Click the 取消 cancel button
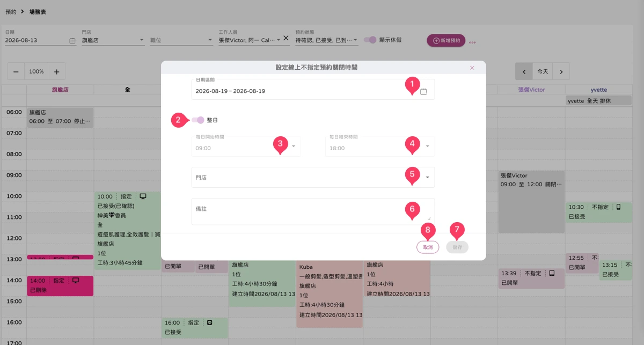Screen dimensions: 644x345 [x=428, y=247]
